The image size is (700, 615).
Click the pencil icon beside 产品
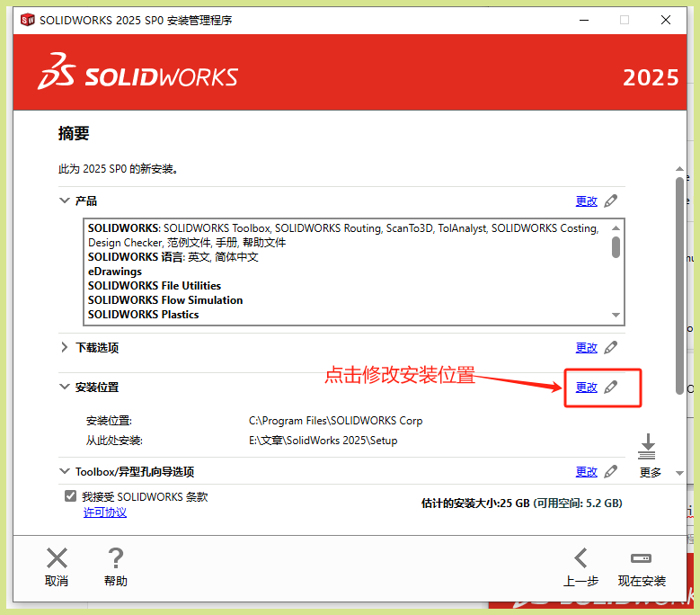pos(610,201)
